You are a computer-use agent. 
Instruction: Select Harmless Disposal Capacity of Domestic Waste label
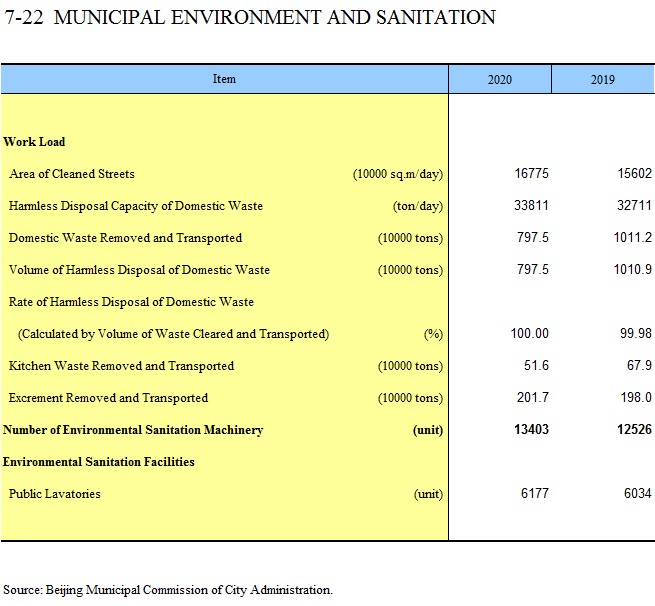click(135, 206)
